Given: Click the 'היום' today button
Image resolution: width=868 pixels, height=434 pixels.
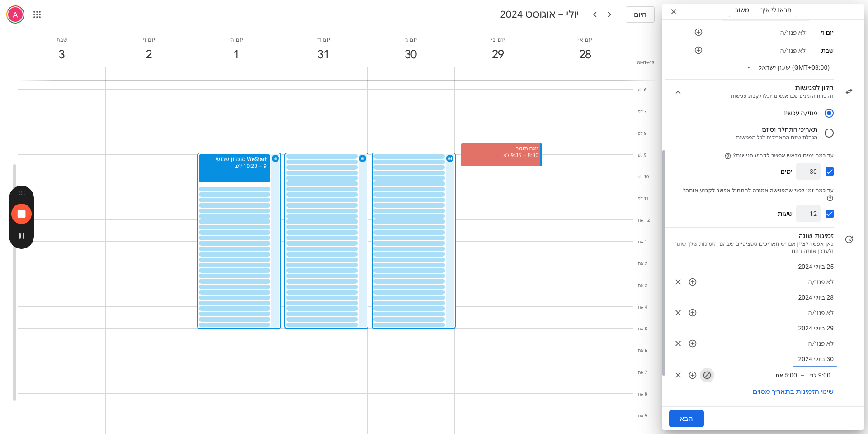Looking at the screenshot, I should pyautogui.click(x=640, y=14).
